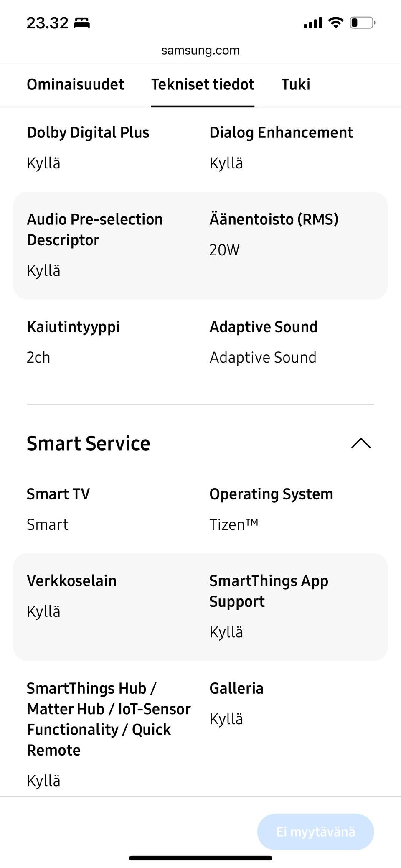The height and width of the screenshot is (868, 401).
Task: Tap the battery level icon
Action: 362,23
